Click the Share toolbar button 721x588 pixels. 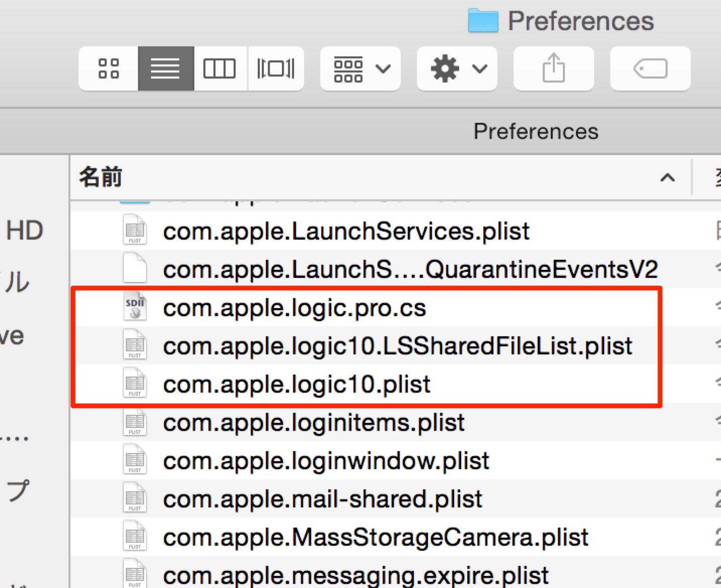(x=554, y=68)
